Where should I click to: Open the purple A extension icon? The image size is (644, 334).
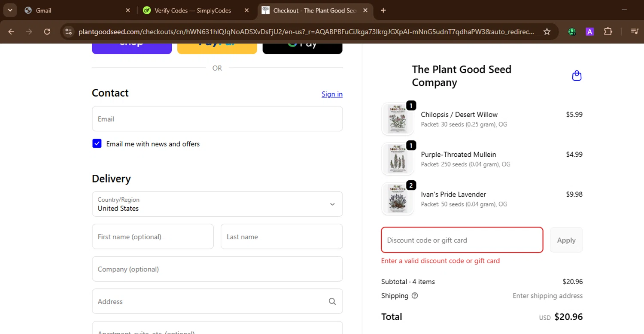click(589, 31)
